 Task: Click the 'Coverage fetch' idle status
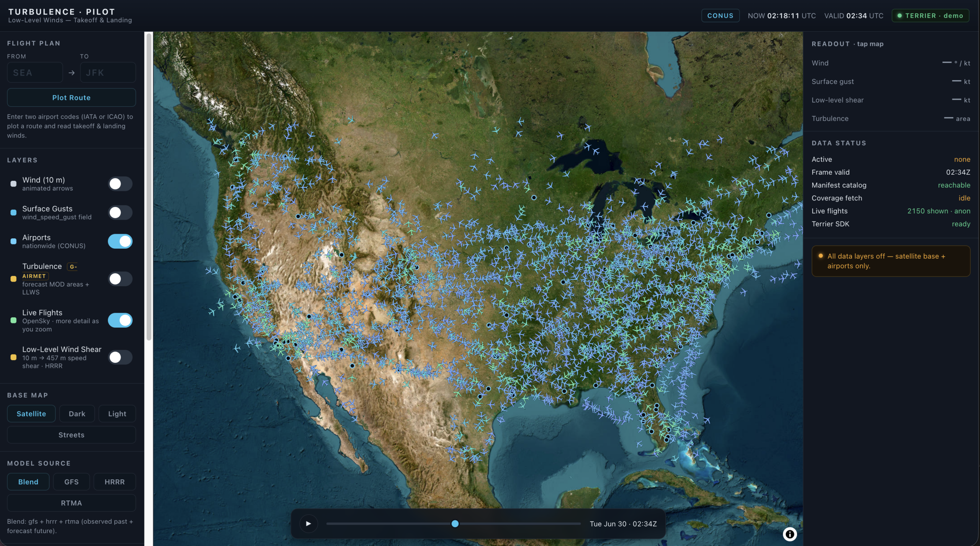pyautogui.click(x=964, y=198)
